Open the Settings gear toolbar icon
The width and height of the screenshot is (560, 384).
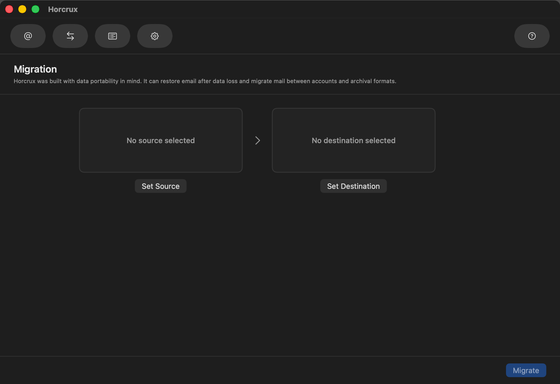coord(155,36)
